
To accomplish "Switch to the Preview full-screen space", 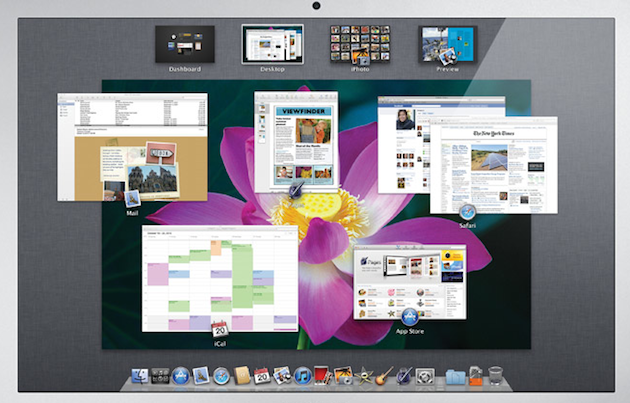I will [448, 44].
